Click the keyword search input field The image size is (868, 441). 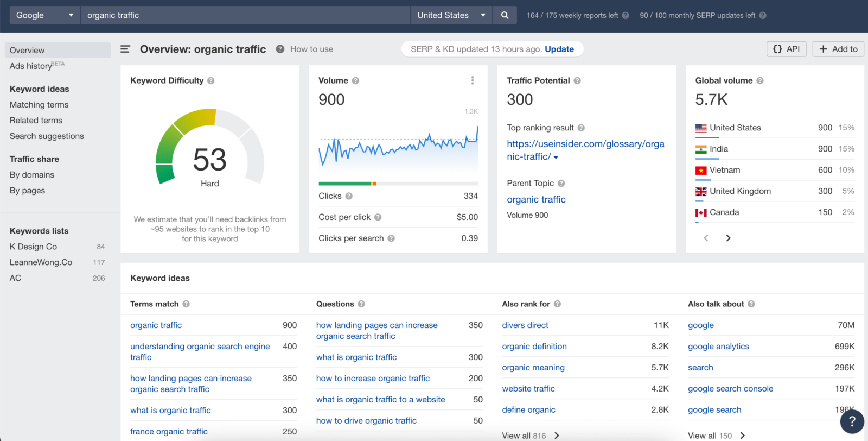coord(245,15)
